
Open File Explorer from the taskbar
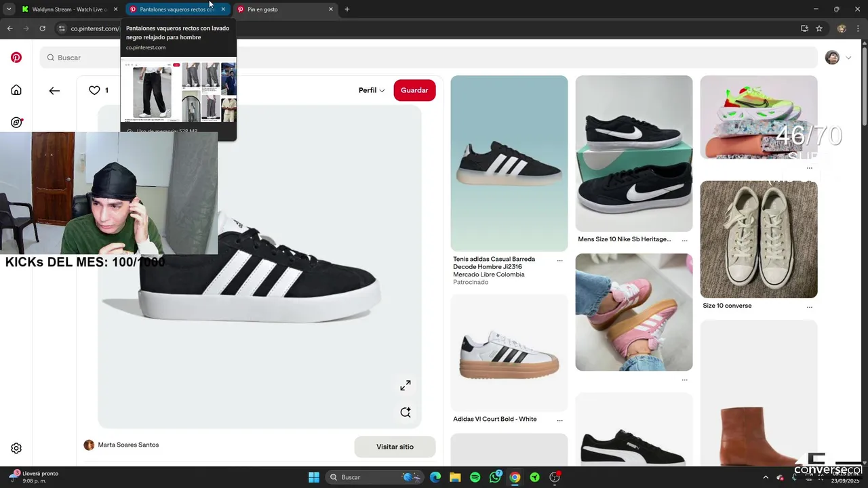[455, 477]
